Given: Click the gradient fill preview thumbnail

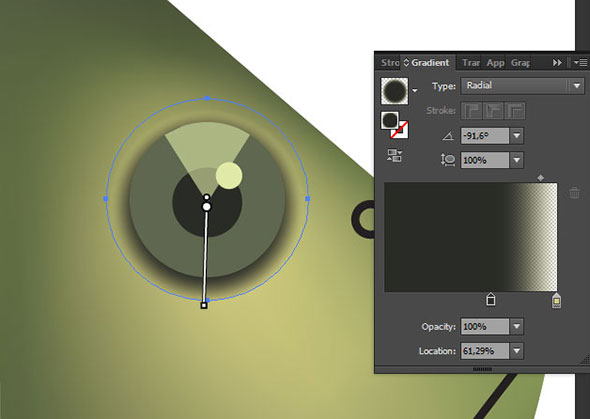Looking at the screenshot, I should 394,91.
